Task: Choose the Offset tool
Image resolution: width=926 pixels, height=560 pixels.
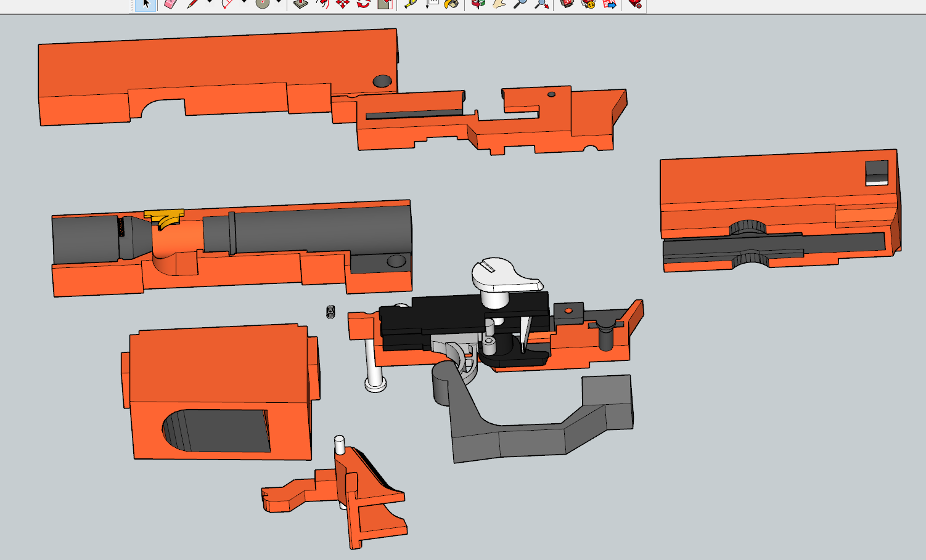Action: [x=322, y=4]
